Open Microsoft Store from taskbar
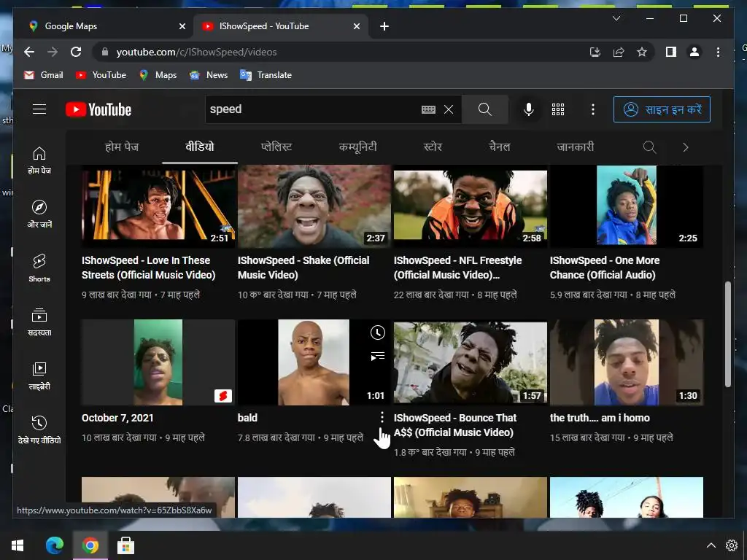Image resolution: width=747 pixels, height=560 pixels. (x=125, y=545)
